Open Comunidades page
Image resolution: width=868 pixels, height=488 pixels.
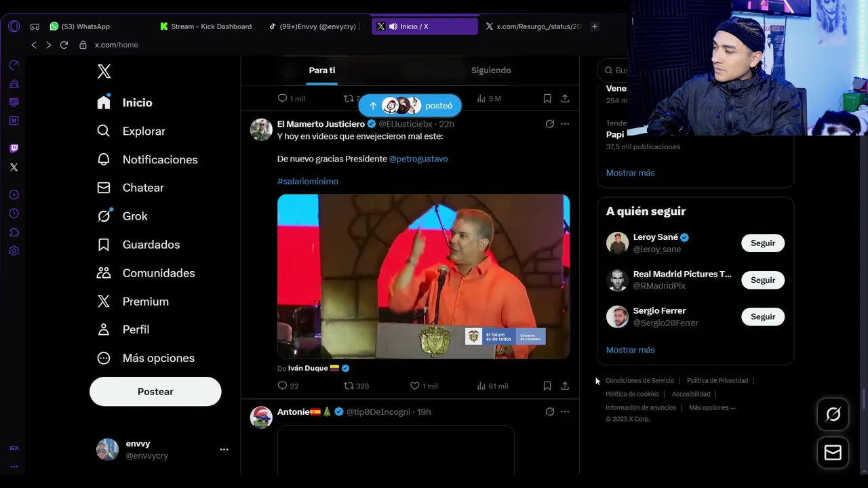pos(146,273)
